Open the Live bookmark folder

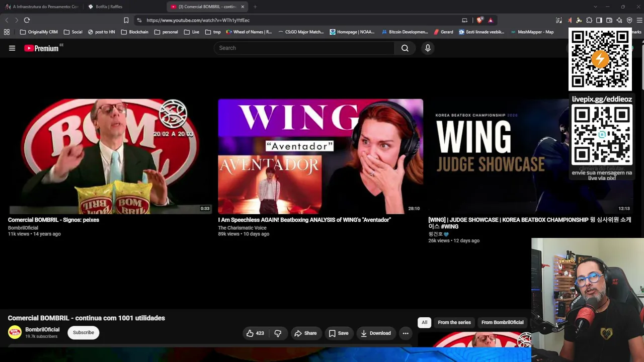[192, 32]
